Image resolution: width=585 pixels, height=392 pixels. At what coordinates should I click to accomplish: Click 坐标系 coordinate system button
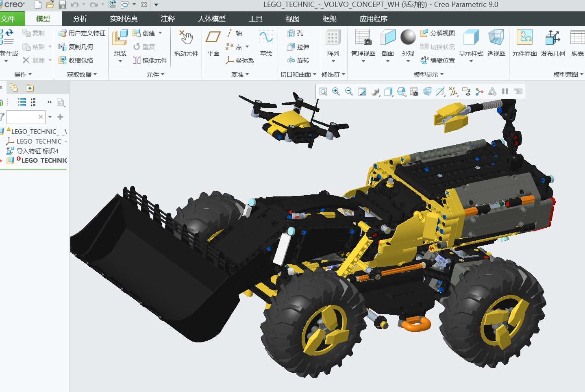click(x=240, y=60)
